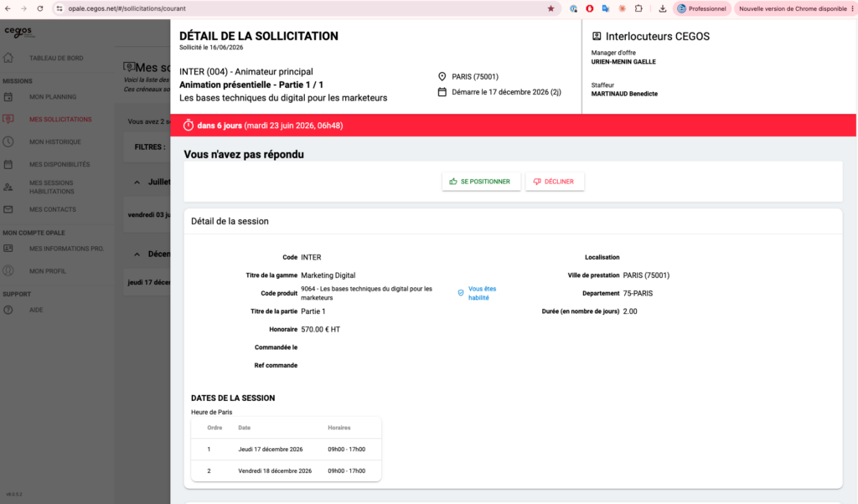Image resolution: width=858 pixels, height=504 pixels.
Task: Collapse the Juillet section chevron
Action: coord(137,182)
